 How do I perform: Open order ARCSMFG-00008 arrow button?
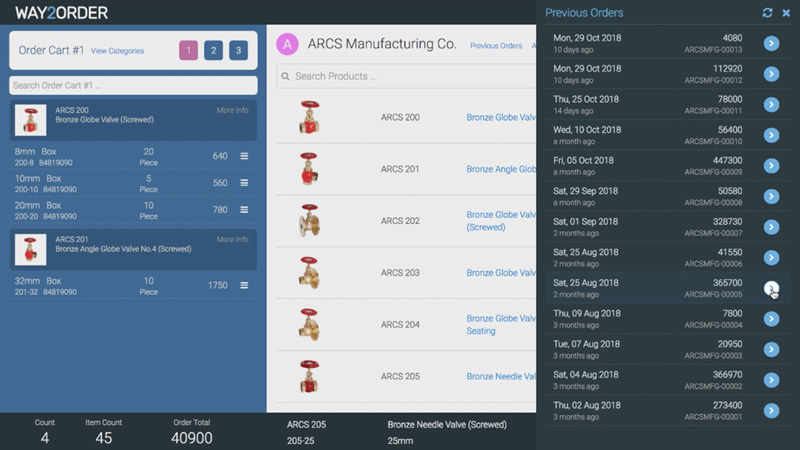(771, 196)
